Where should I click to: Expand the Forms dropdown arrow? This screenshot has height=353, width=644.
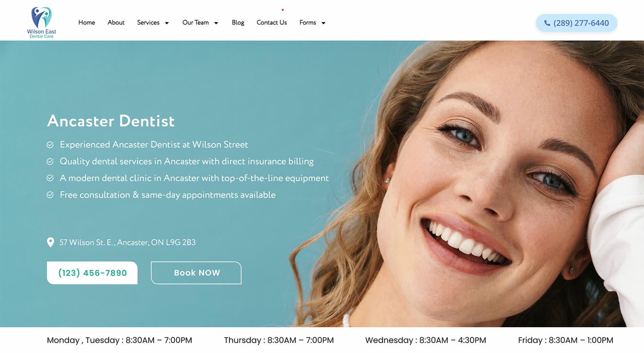click(x=323, y=23)
